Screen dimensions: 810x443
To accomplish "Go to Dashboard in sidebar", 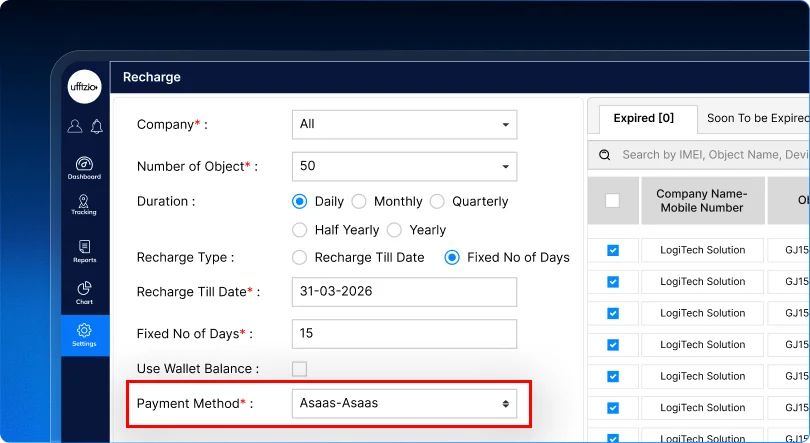I will pos(84,168).
